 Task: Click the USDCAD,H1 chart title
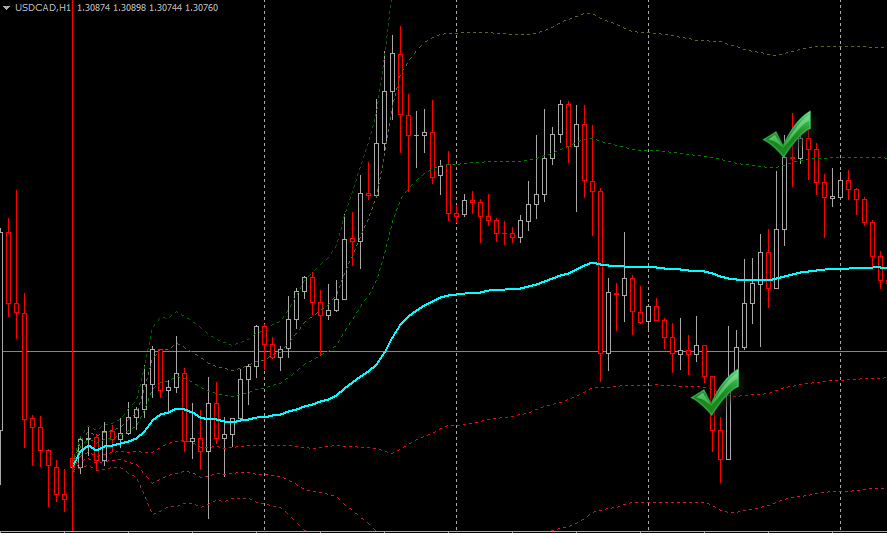pos(42,8)
